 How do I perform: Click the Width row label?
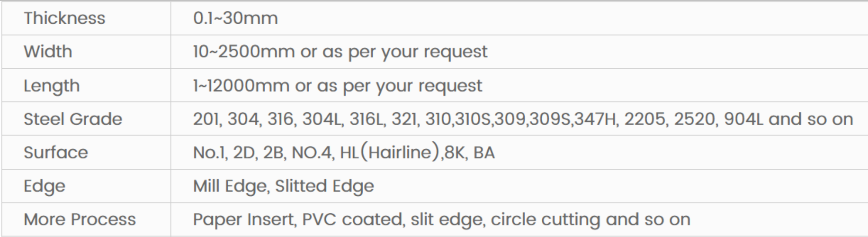(48, 51)
